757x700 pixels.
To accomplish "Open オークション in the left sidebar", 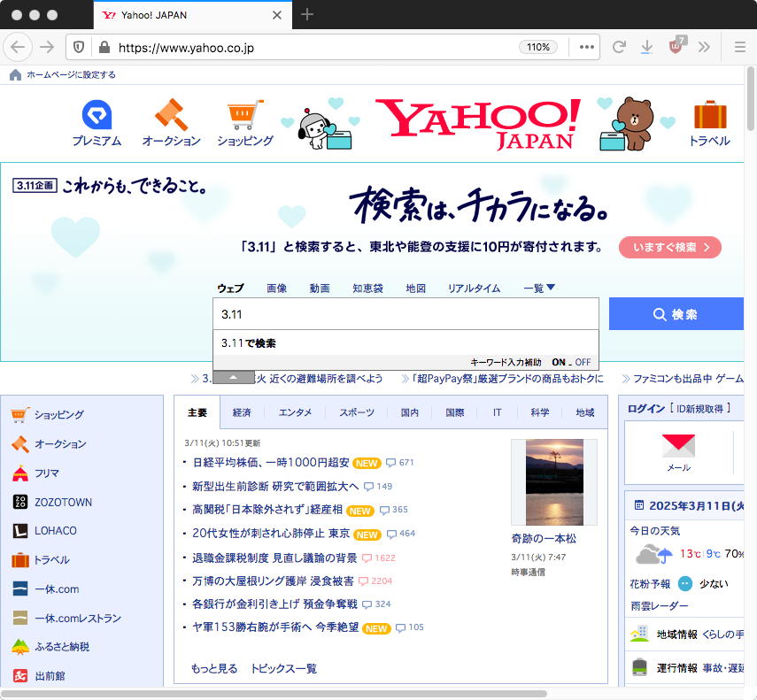I will [x=60, y=444].
